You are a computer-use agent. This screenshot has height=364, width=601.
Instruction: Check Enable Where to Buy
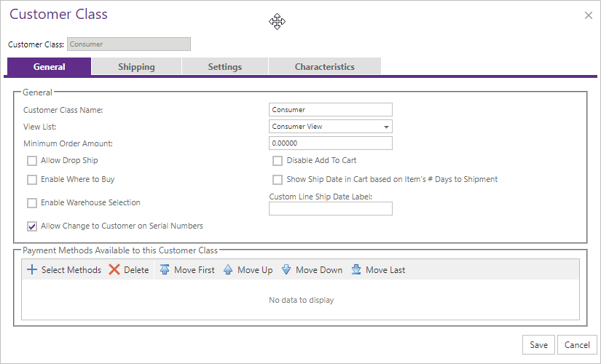click(32, 180)
